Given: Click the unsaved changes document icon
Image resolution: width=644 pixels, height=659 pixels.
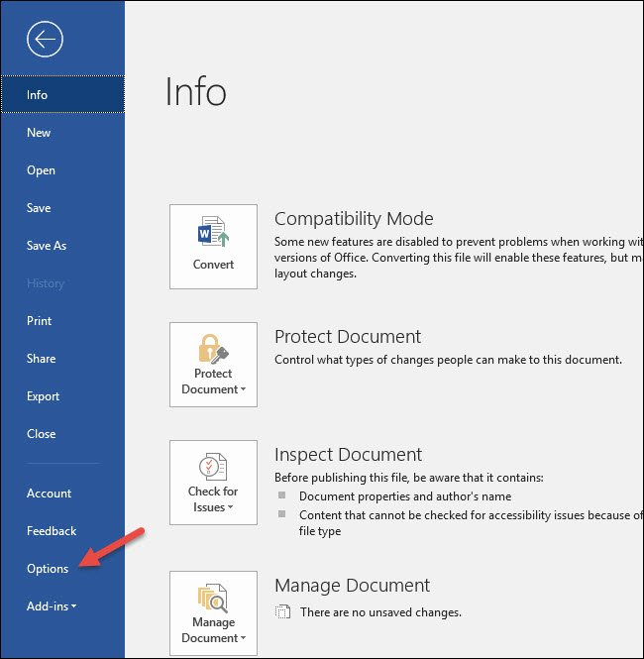Looking at the screenshot, I should click(283, 612).
